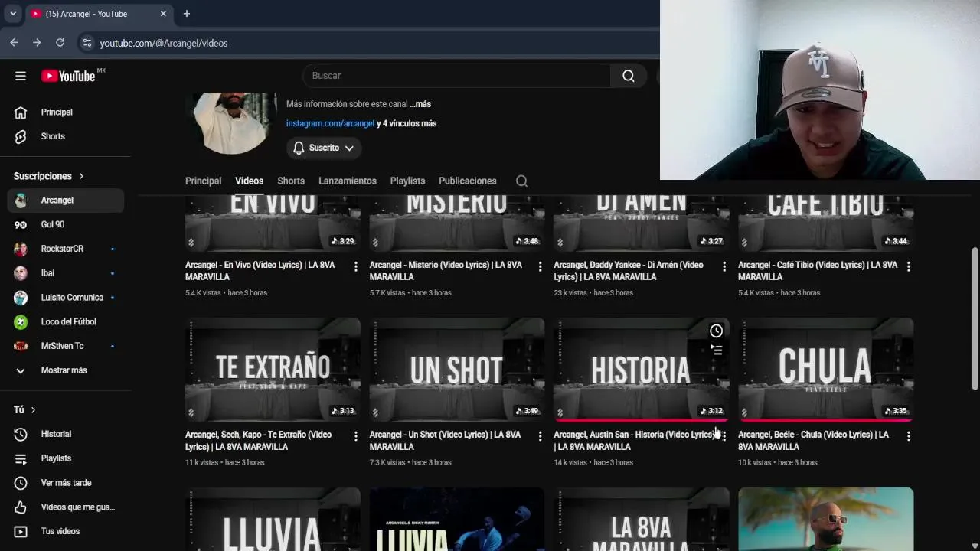Play the Historia video thumbnail
Screen dimensions: 980x551
point(641,370)
